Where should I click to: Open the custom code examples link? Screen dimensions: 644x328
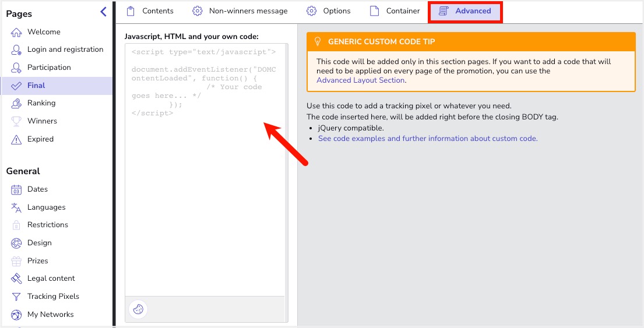428,139
